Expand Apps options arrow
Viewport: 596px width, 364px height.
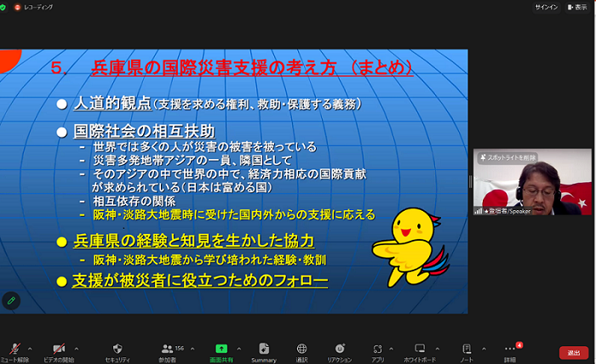391,349
